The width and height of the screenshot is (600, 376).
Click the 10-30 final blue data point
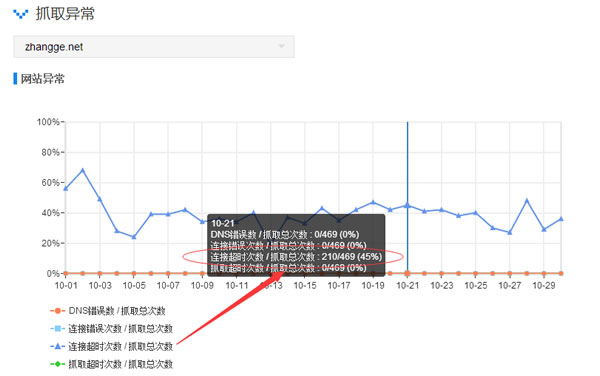click(x=561, y=219)
